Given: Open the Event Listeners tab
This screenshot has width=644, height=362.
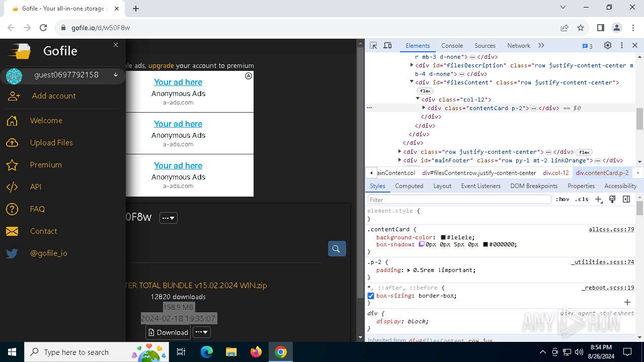Looking at the screenshot, I should (481, 186).
